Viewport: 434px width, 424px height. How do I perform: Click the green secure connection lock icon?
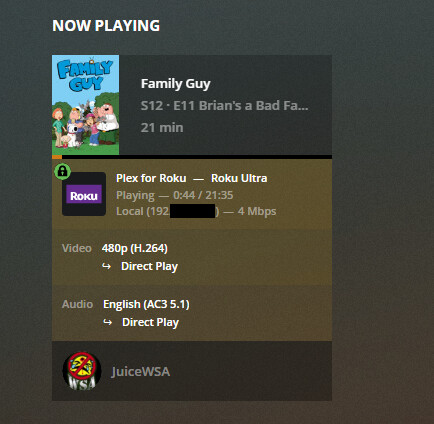(x=62, y=172)
